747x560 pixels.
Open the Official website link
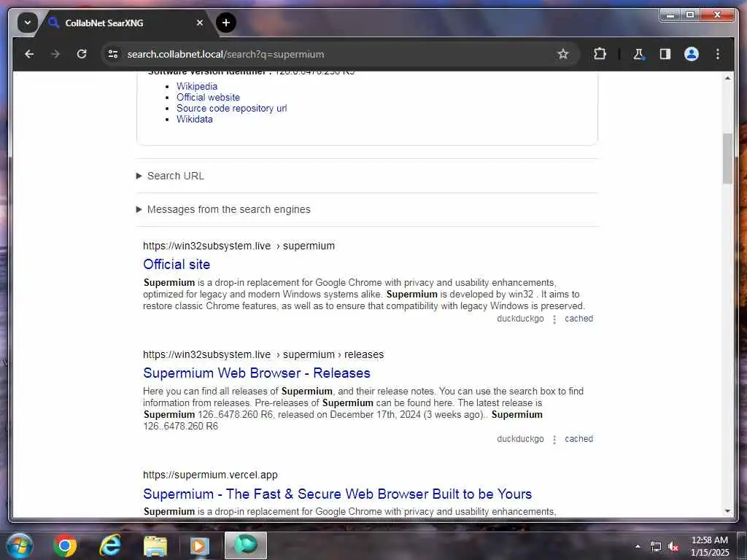coord(208,97)
